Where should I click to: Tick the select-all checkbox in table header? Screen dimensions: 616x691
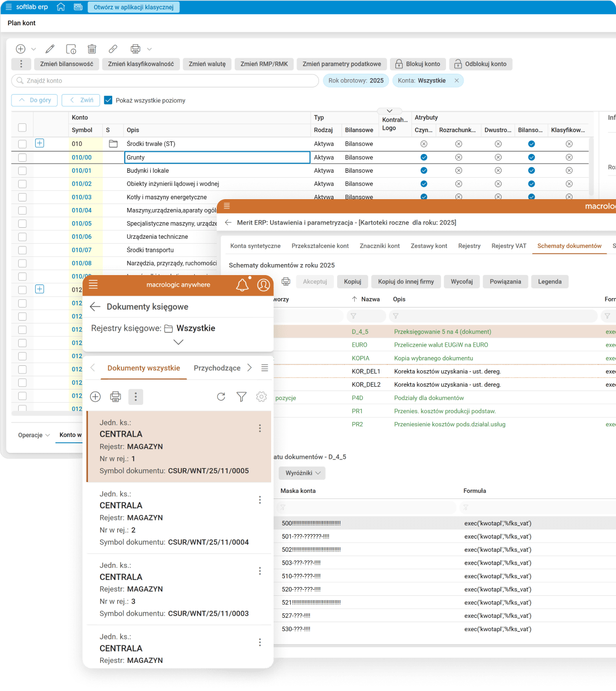point(22,128)
